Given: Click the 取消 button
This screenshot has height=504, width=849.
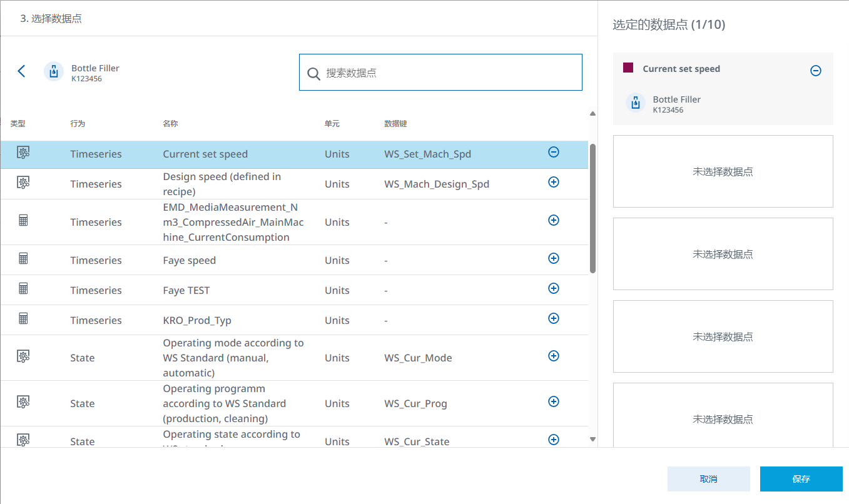Looking at the screenshot, I should point(708,479).
